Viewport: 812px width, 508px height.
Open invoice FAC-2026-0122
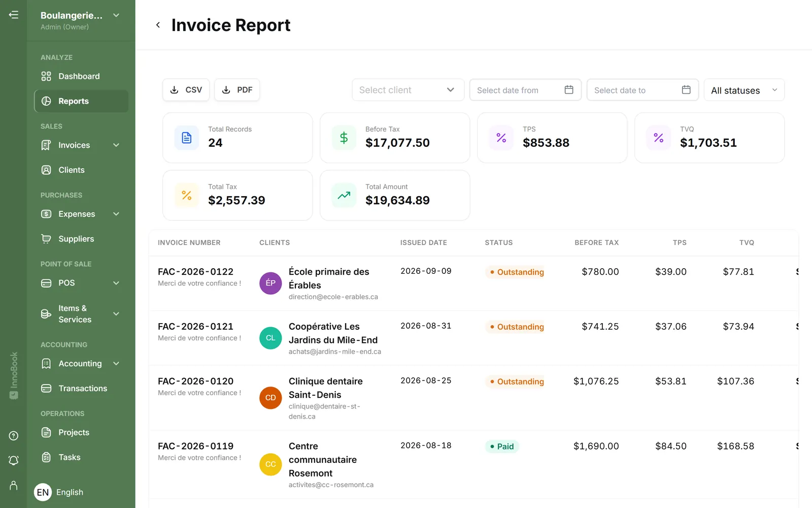pyautogui.click(x=195, y=272)
